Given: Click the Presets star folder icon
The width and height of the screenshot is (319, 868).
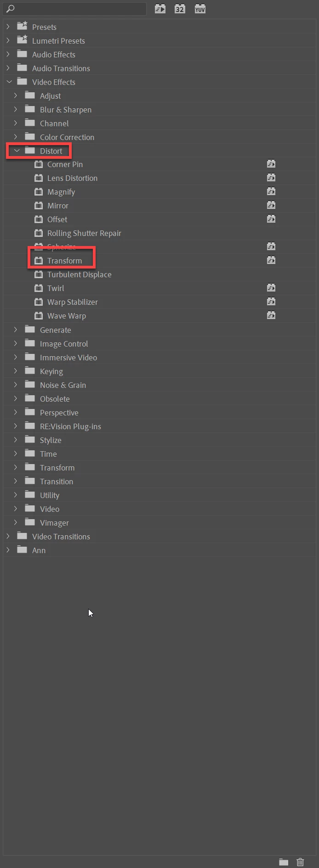Looking at the screenshot, I should 22,26.
